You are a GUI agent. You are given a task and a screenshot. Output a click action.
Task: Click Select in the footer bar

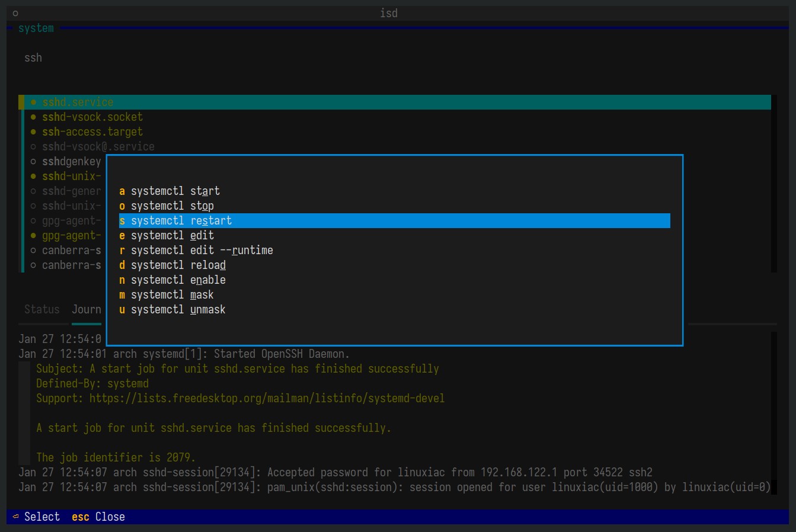pyautogui.click(x=36, y=517)
